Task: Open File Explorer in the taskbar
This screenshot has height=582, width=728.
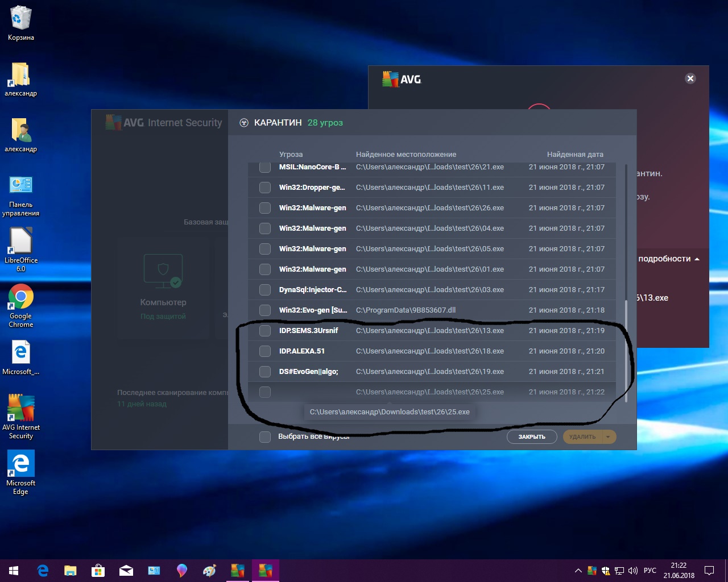Action: click(71, 571)
